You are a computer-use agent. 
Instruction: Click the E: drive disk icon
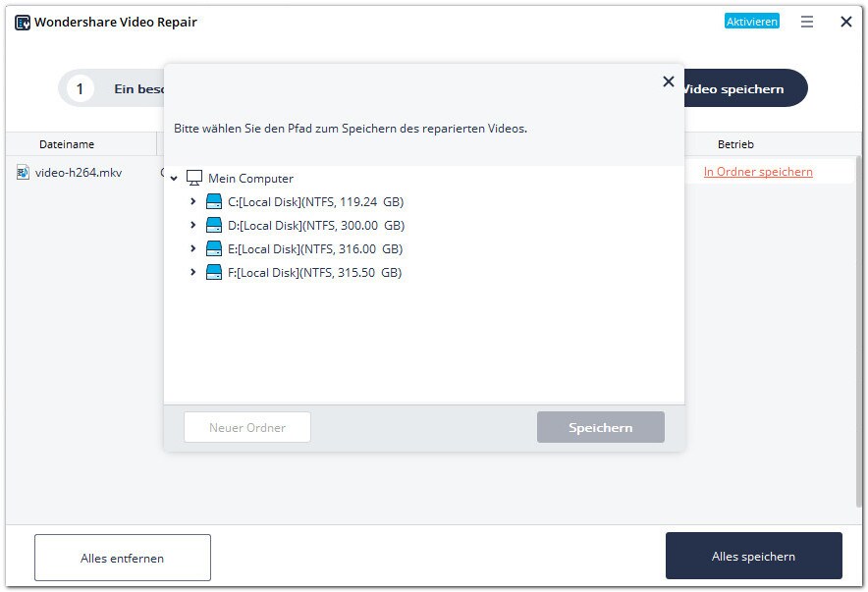(x=214, y=249)
